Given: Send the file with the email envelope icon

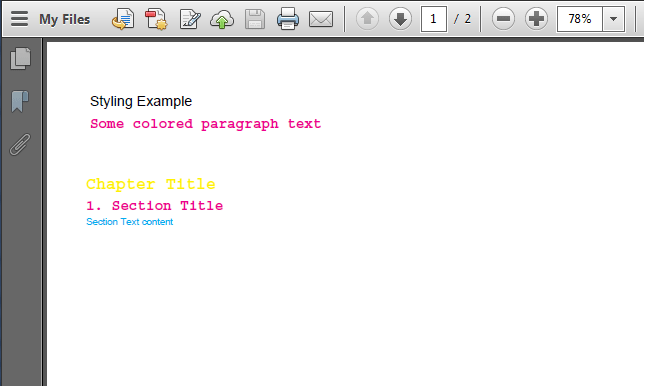Looking at the screenshot, I should coord(321,19).
